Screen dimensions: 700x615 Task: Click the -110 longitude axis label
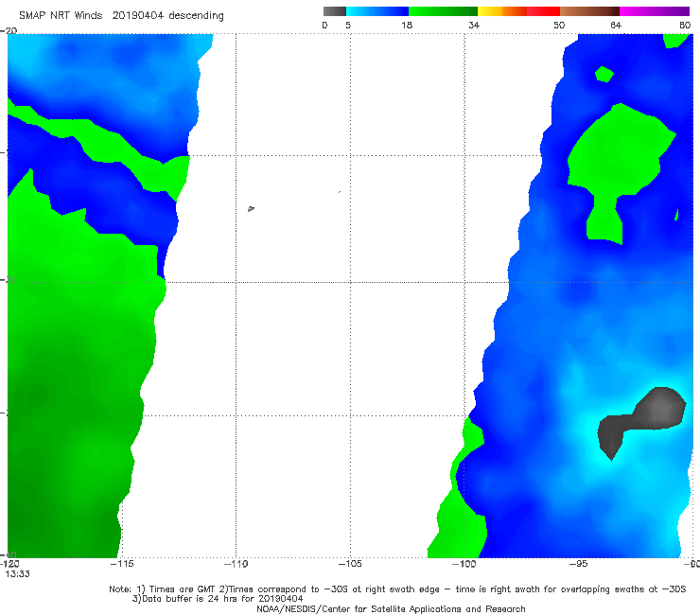click(236, 564)
